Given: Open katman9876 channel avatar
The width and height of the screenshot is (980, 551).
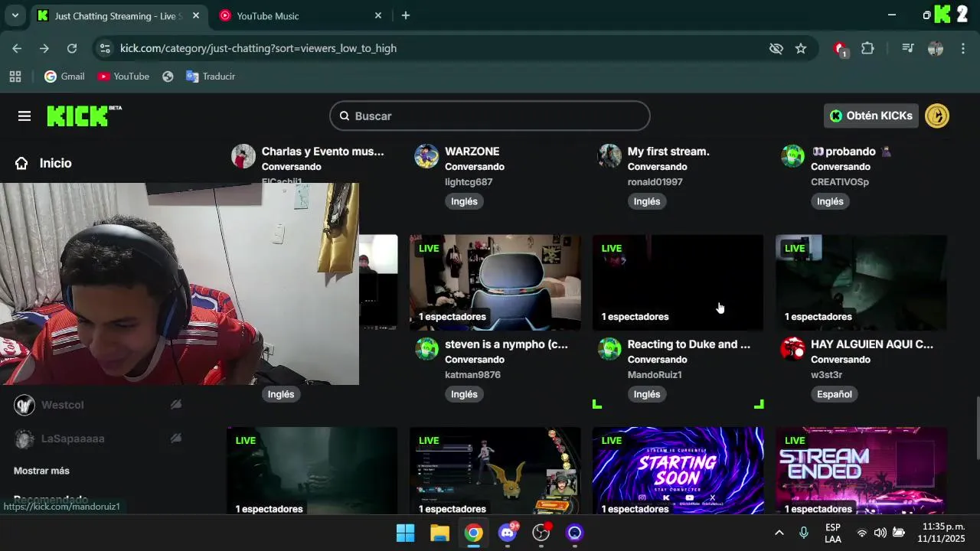Looking at the screenshot, I should (426, 348).
